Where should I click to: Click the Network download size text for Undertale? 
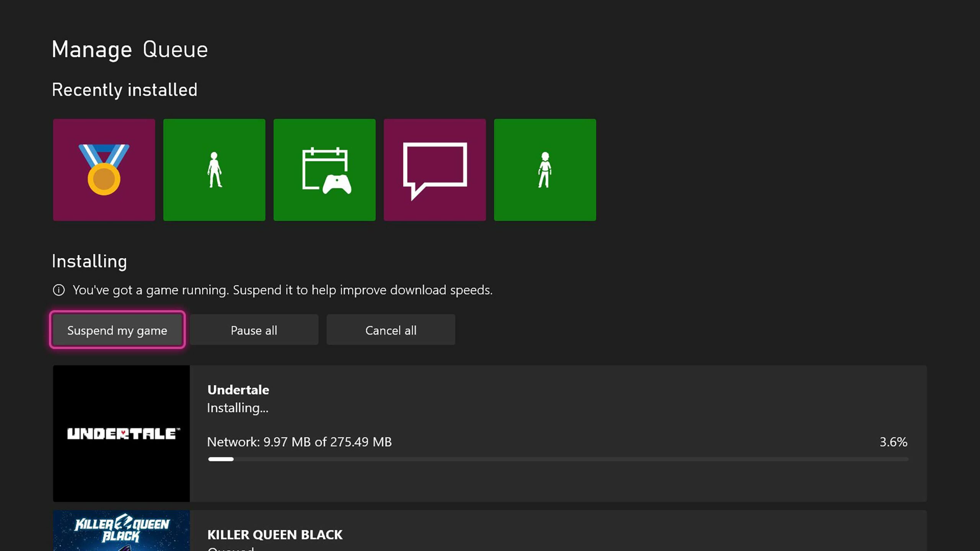(299, 442)
